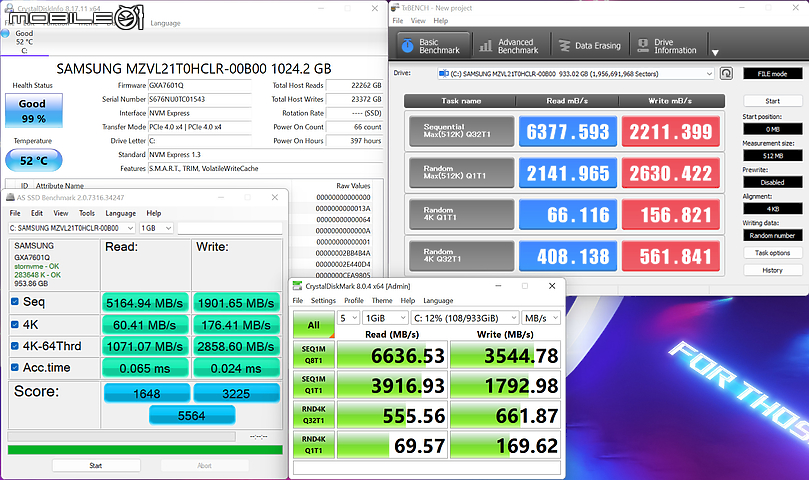Open AS SSD Edit menu
809x480 pixels.
[37, 213]
